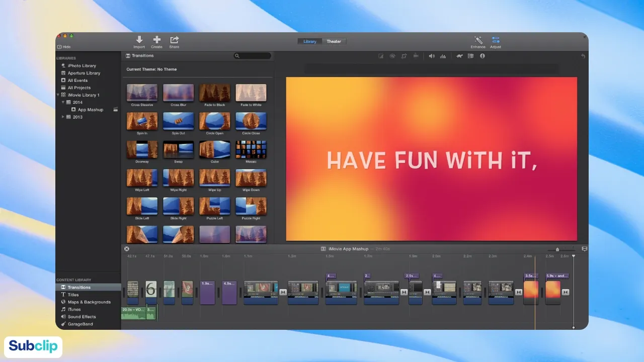The image size is (644, 362).
Task: Open the speed turtle icon
Action: 459,56
